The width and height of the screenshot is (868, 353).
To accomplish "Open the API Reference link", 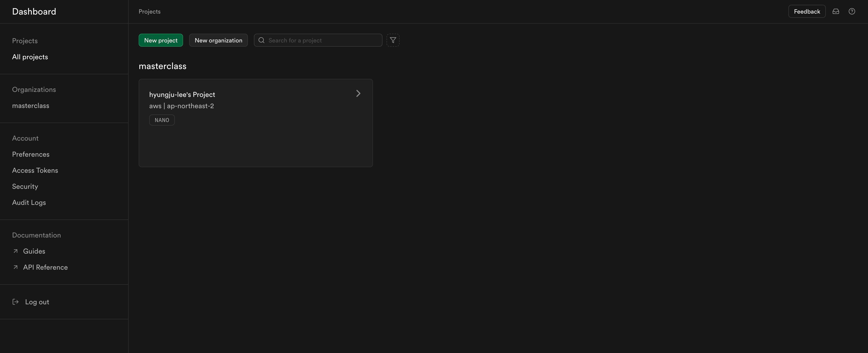I will 45,267.
